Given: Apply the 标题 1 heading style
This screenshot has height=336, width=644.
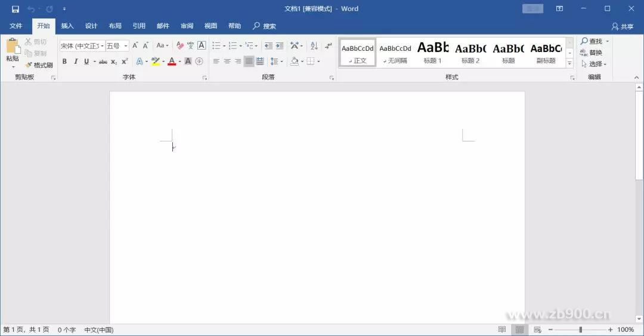Looking at the screenshot, I should (x=433, y=53).
